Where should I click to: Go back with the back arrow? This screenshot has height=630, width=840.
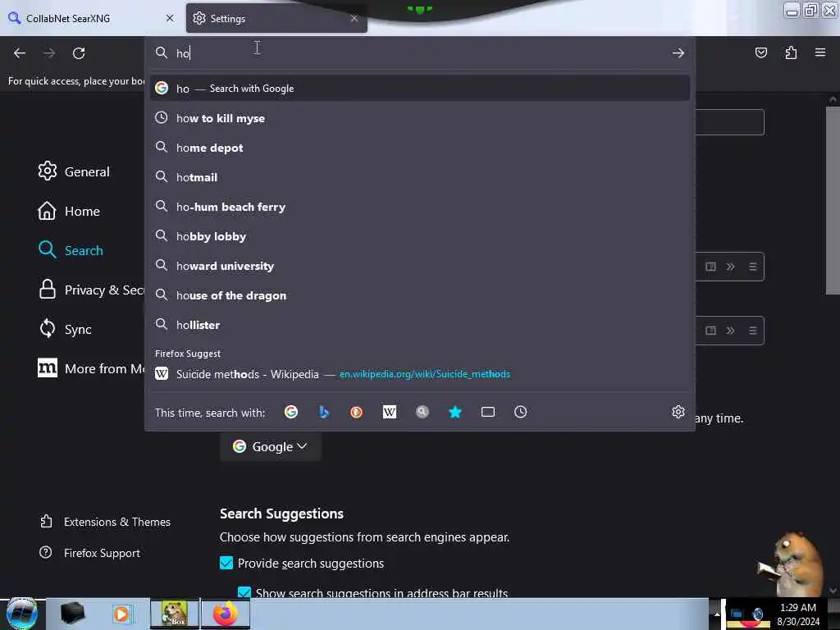pos(20,53)
